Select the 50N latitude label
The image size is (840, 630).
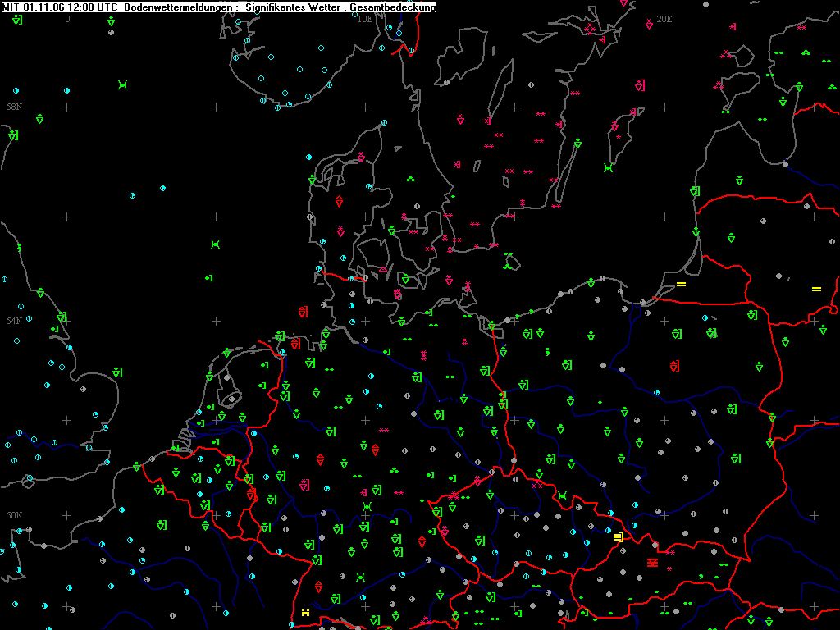[15, 515]
